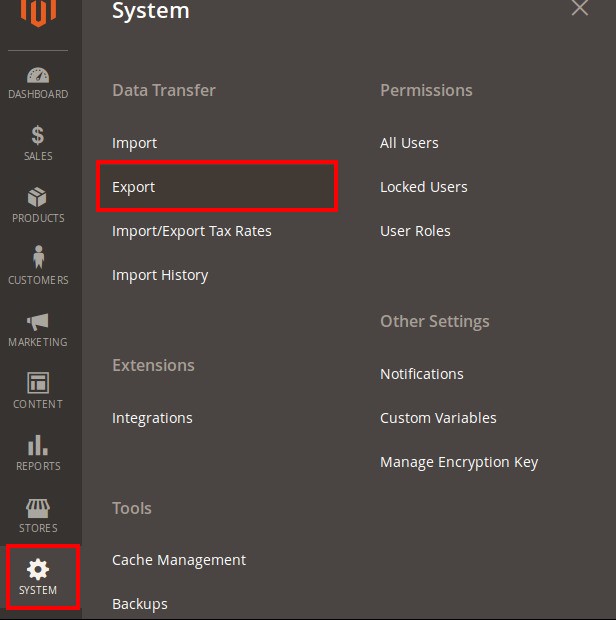
Task: Open Import/Export Tax Rates
Action: point(192,231)
